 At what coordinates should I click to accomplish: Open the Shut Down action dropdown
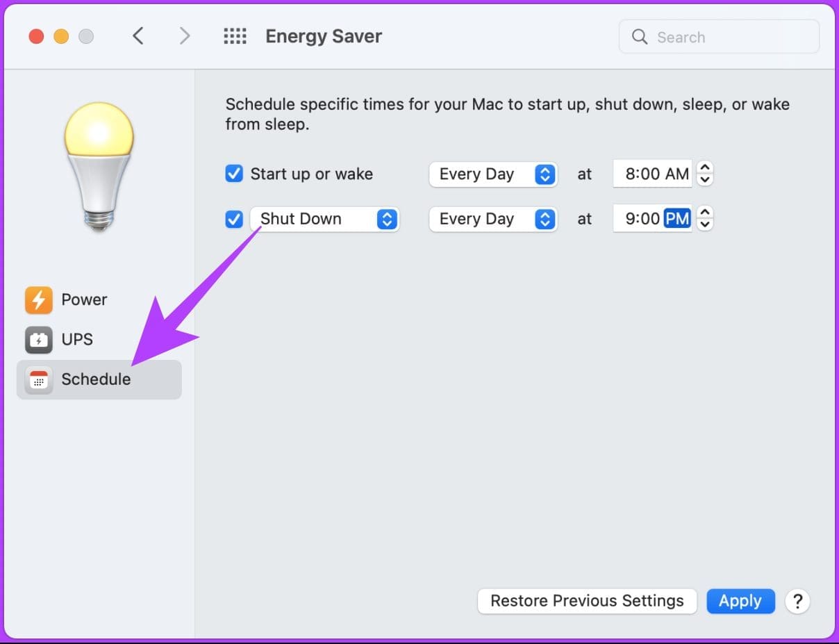[324, 220]
